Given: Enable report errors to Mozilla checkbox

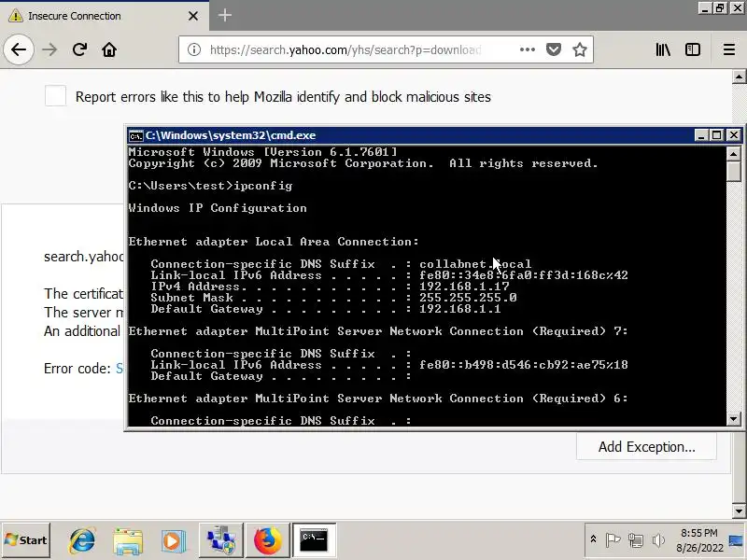Looking at the screenshot, I should tap(55, 96).
